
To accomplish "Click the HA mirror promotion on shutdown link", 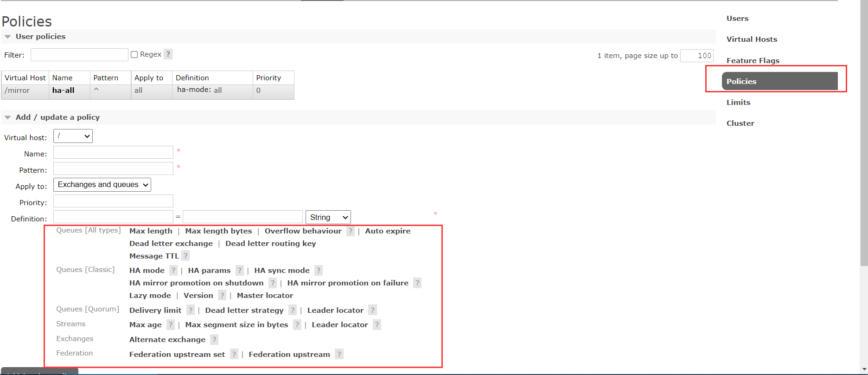I will click(196, 283).
